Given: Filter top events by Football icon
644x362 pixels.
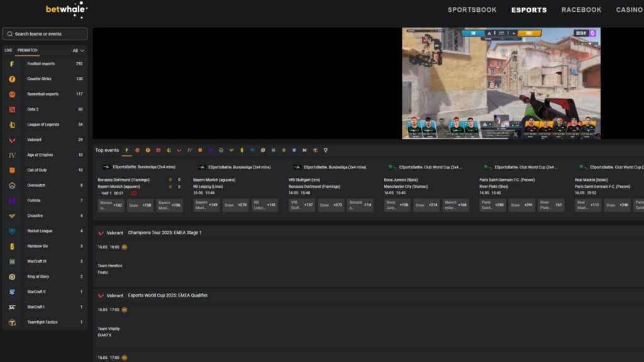Looking at the screenshot, I should 126,150.
